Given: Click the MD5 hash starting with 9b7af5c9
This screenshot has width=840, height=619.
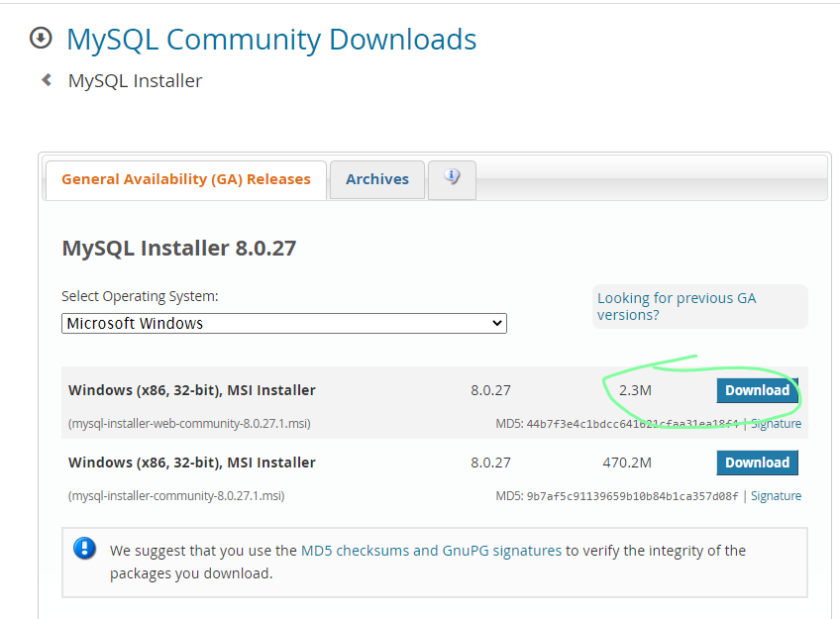Looking at the screenshot, I should tap(632, 496).
